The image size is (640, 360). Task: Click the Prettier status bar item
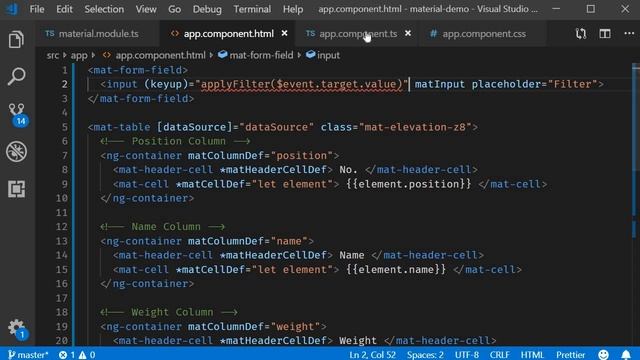[x=570, y=355]
